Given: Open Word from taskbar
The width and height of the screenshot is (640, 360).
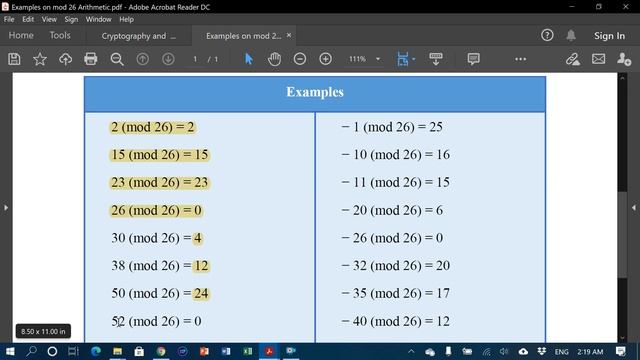Looking at the screenshot, I should [x=226, y=351].
